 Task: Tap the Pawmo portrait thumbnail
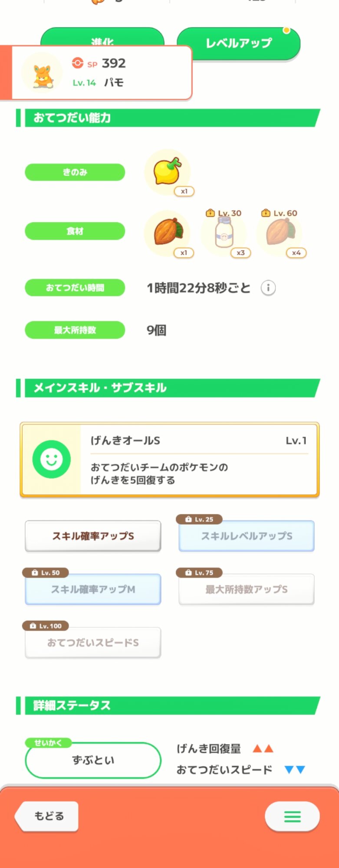click(43, 73)
